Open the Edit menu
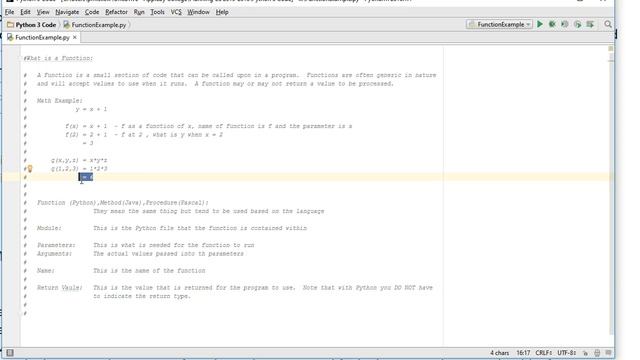Viewport: 640px width, 360px height. [25, 12]
